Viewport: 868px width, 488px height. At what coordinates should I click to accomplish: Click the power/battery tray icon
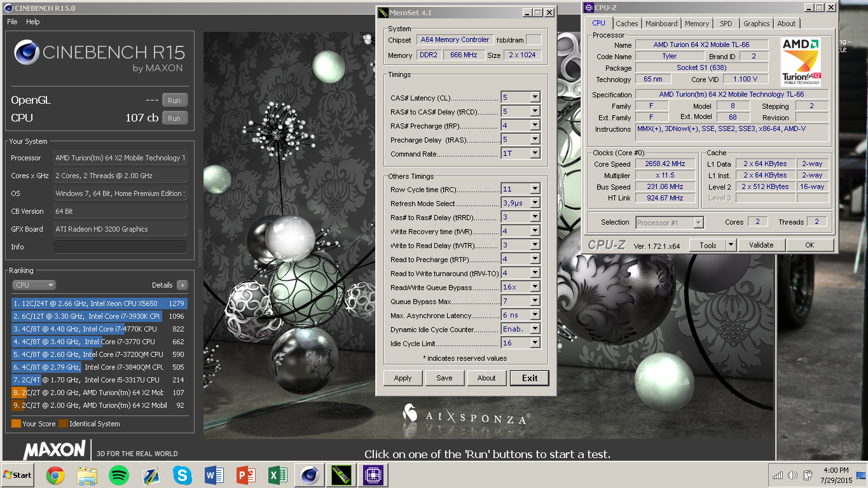point(808,475)
